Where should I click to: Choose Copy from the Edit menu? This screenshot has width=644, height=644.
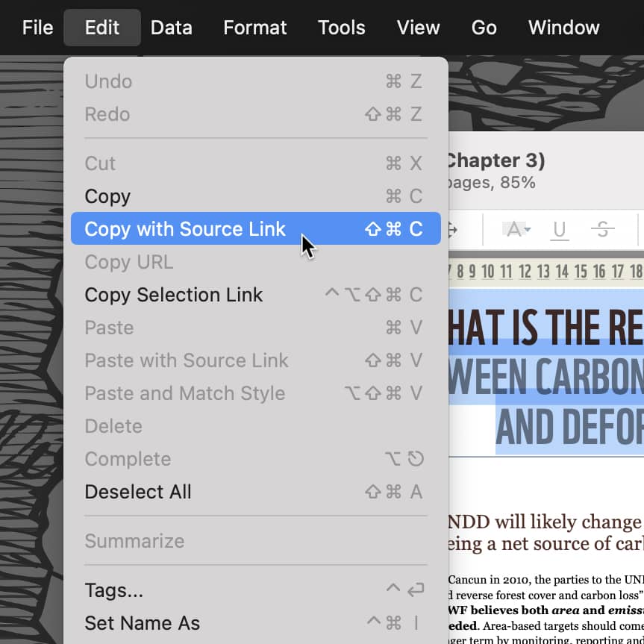[255, 196]
